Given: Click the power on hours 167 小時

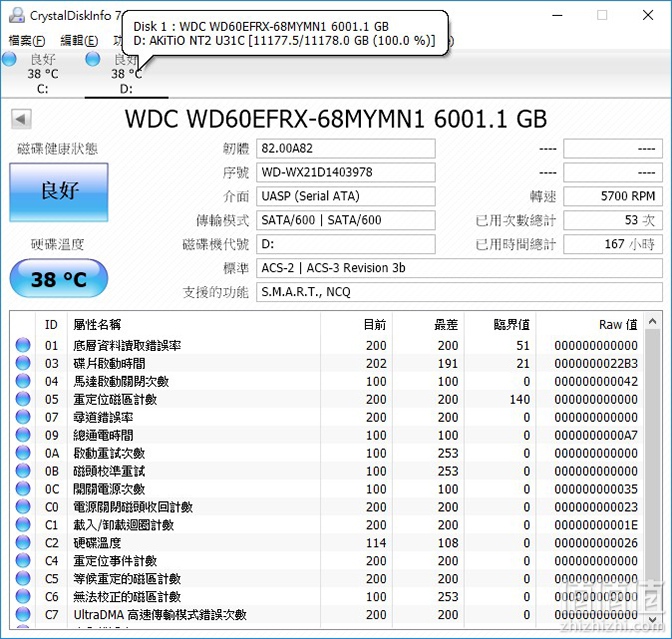Looking at the screenshot, I should [x=613, y=244].
